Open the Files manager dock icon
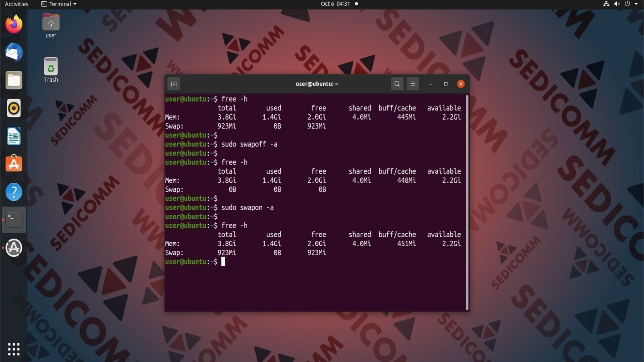This screenshot has width=644, height=362. (x=14, y=80)
